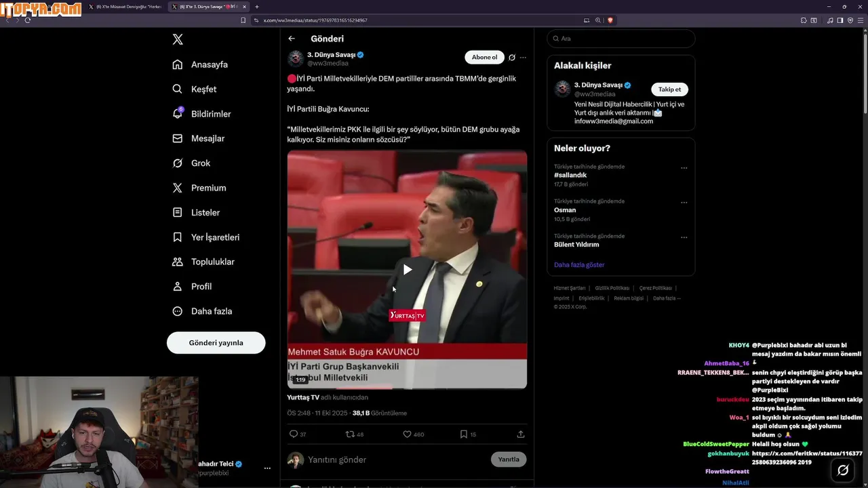Expand the Daha fazla footer link
Screen dimensions: 868x488
tap(667, 298)
